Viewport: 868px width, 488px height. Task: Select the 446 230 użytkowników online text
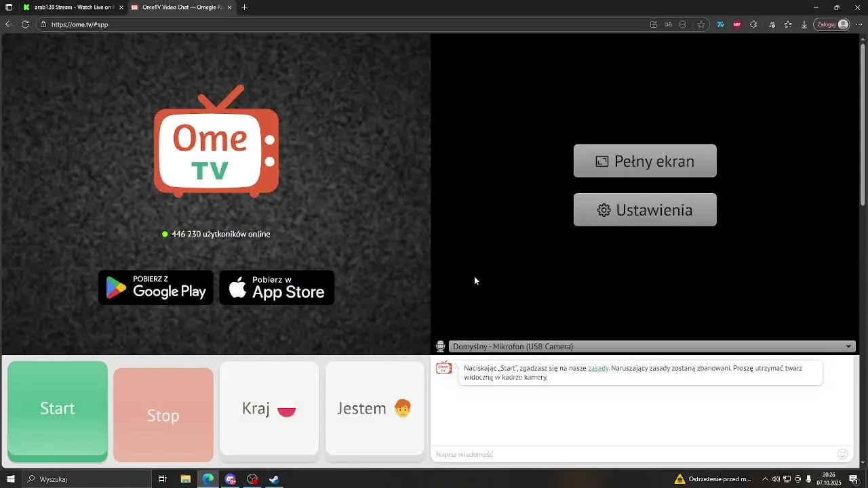tap(221, 234)
